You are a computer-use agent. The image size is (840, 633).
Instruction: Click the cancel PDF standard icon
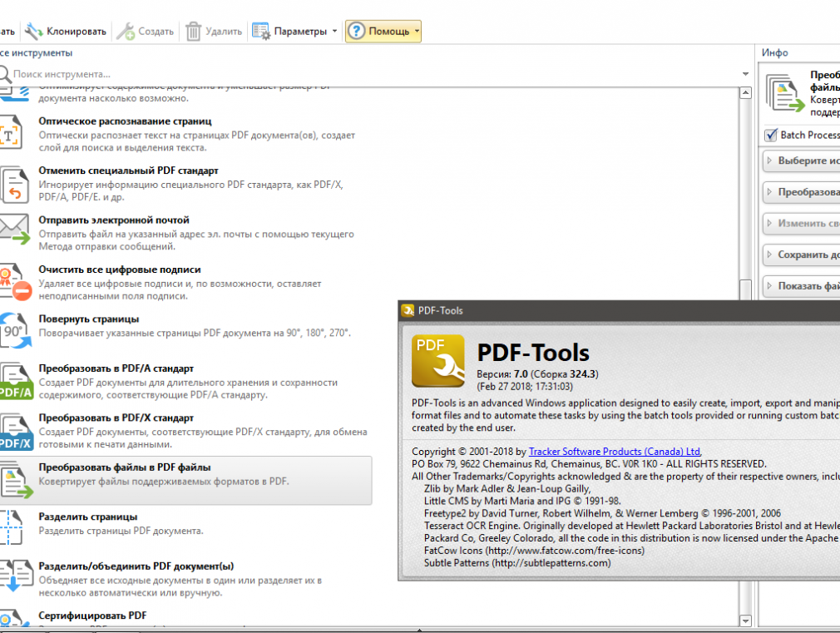14,185
